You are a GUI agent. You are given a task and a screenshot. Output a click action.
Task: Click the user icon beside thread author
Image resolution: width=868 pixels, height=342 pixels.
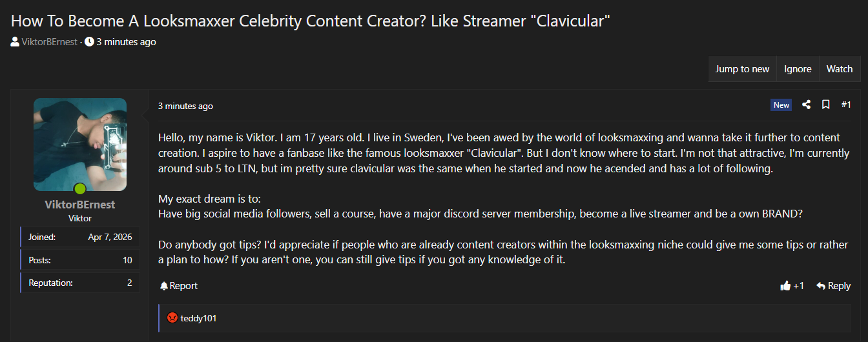click(15, 42)
